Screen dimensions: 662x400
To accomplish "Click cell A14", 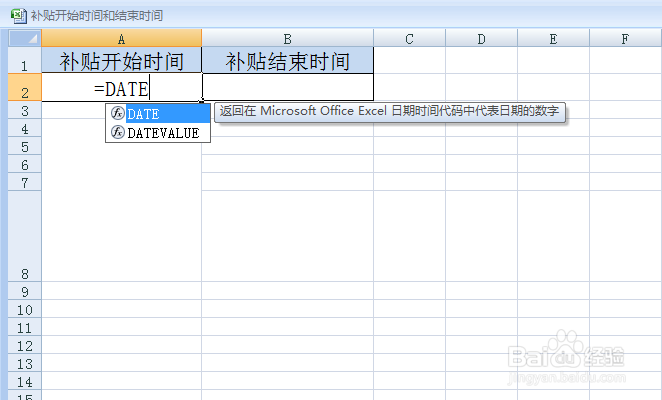I will pyautogui.click(x=122, y=381).
